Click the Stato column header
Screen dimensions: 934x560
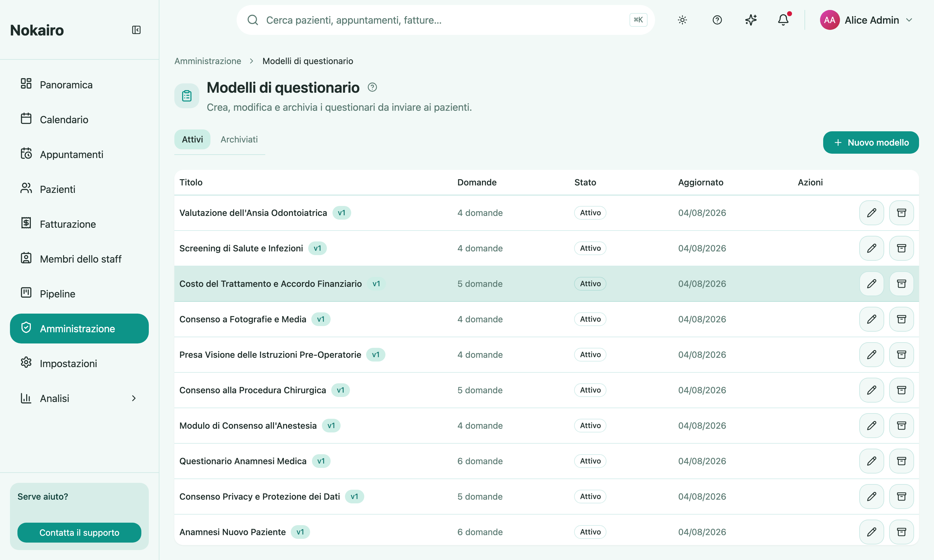(585, 182)
